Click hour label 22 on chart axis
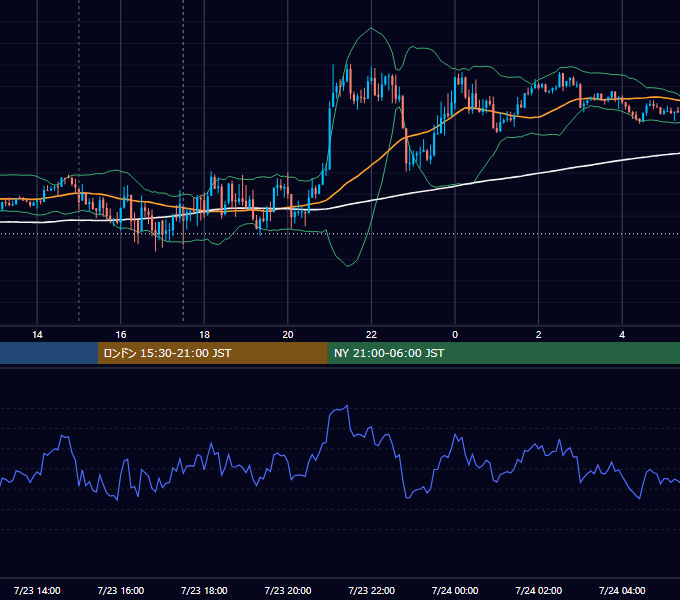680x600 pixels. (371, 335)
